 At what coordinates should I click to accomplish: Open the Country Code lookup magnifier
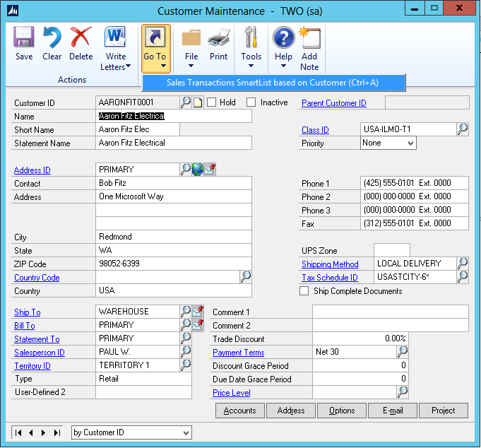[x=245, y=277]
